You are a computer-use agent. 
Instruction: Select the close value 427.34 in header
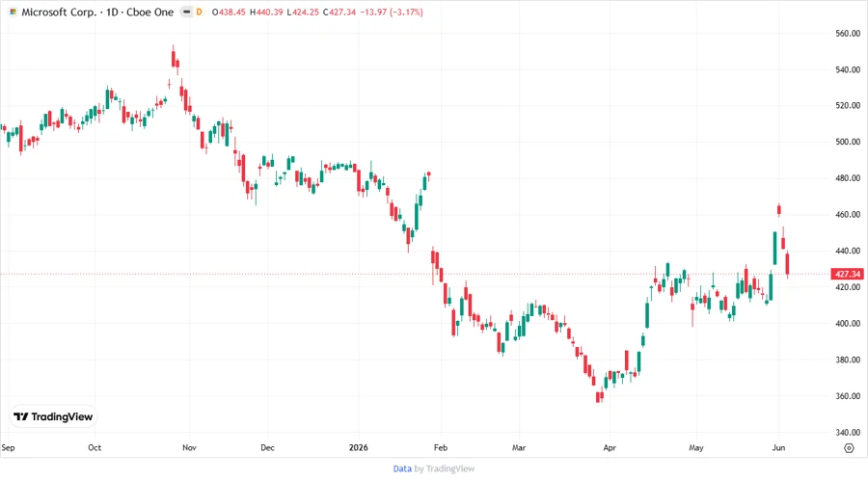click(342, 13)
